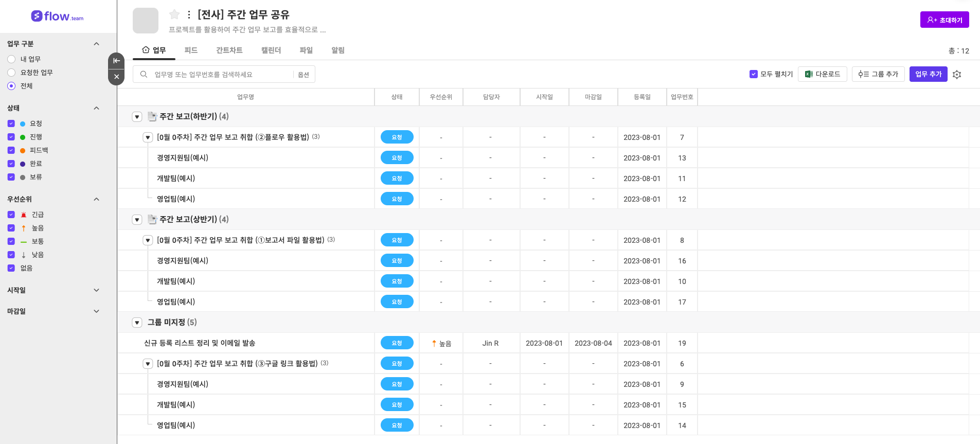The width and height of the screenshot is (980, 444).
Task: Star the project as favorite
Action: click(x=174, y=14)
